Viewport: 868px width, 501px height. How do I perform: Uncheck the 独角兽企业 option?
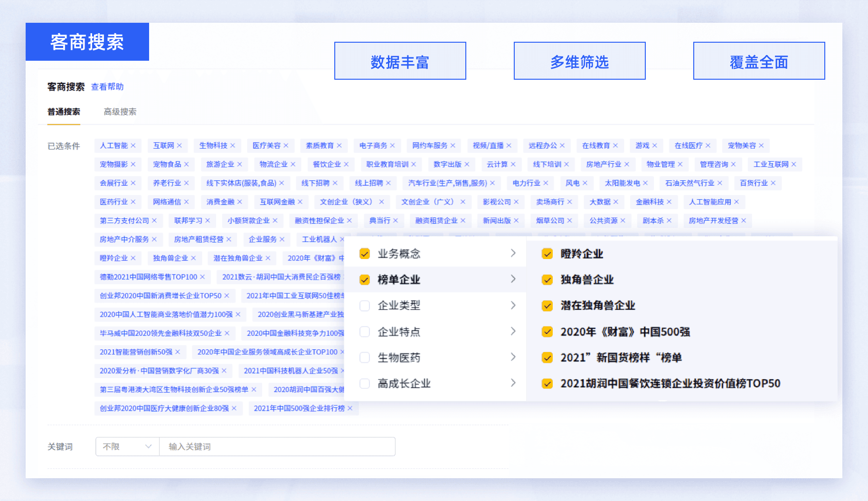tap(547, 280)
